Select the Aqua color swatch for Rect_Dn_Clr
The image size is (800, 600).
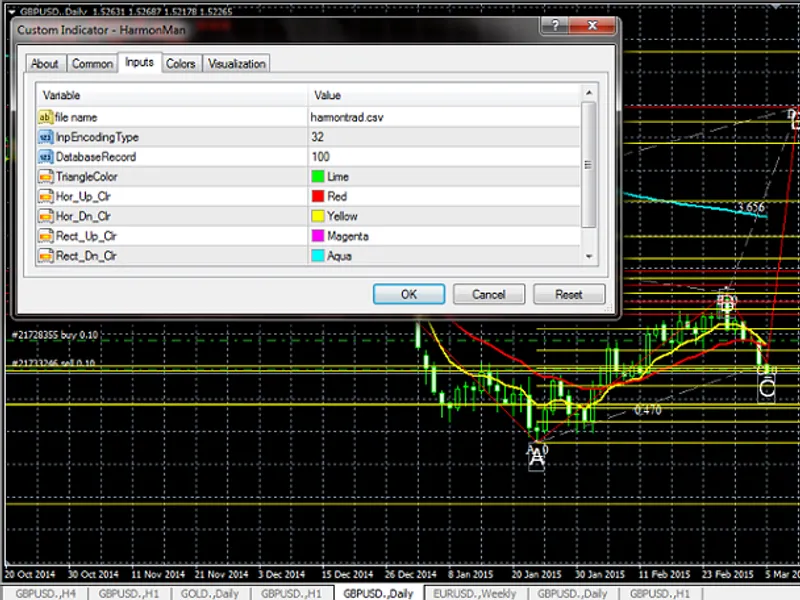click(x=318, y=256)
